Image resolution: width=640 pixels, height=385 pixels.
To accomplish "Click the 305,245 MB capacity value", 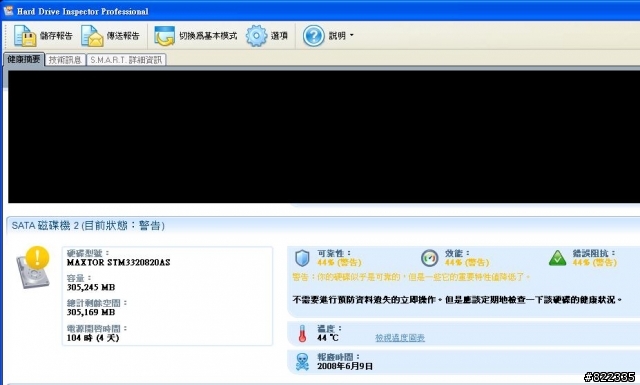I will [x=91, y=287].
